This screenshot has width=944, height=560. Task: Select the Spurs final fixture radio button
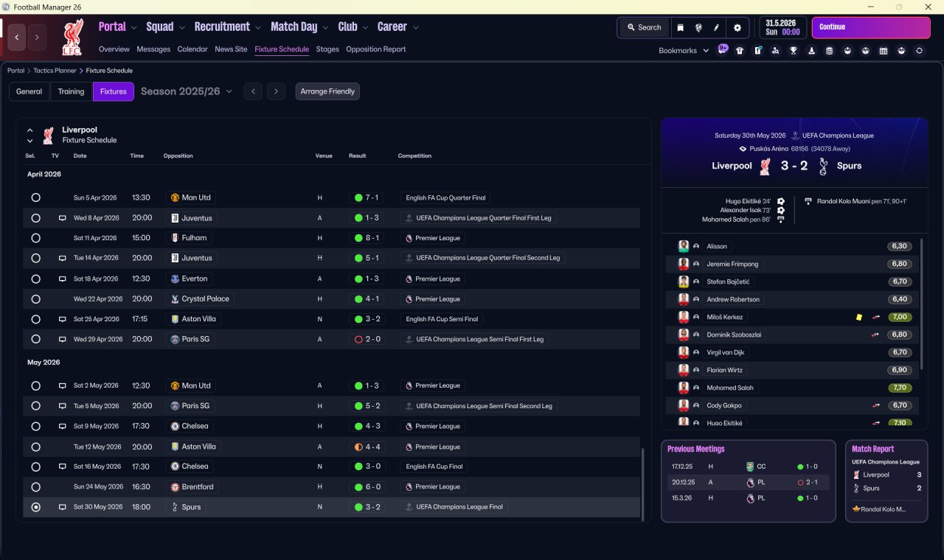[x=35, y=507]
